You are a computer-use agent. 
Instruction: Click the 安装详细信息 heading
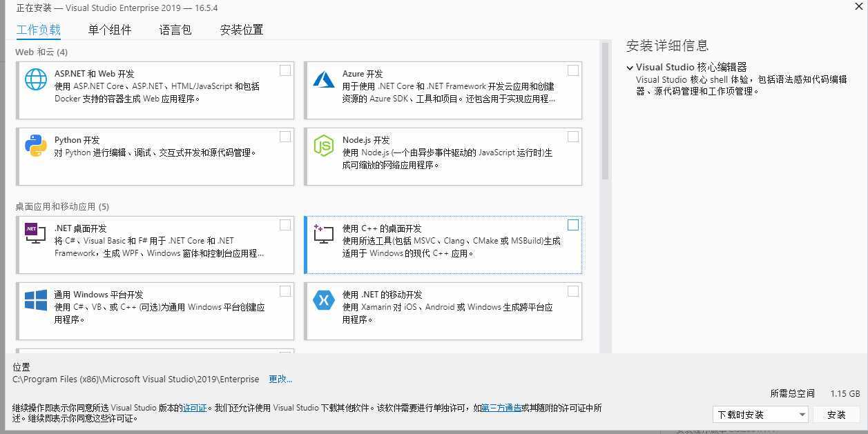(667, 46)
